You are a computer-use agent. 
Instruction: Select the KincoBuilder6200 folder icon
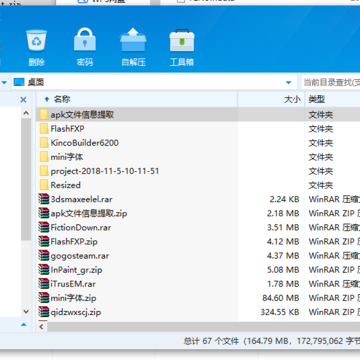(x=44, y=143)
